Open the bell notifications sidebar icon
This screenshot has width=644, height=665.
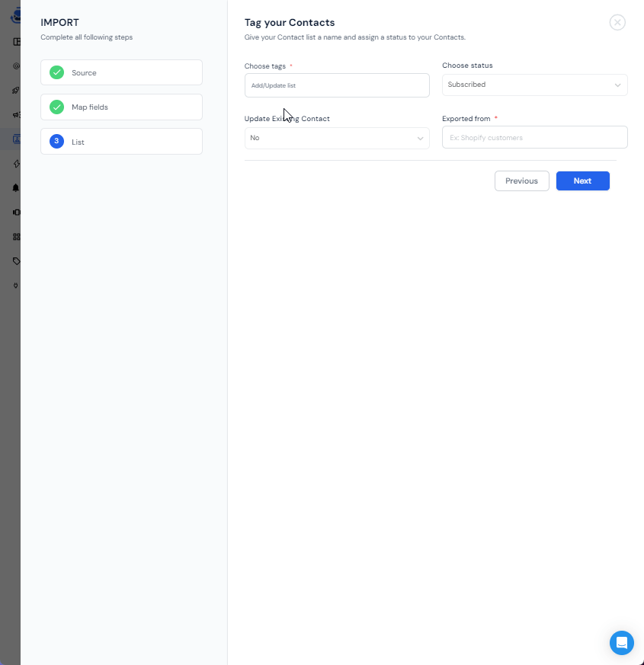click(16, 187)
